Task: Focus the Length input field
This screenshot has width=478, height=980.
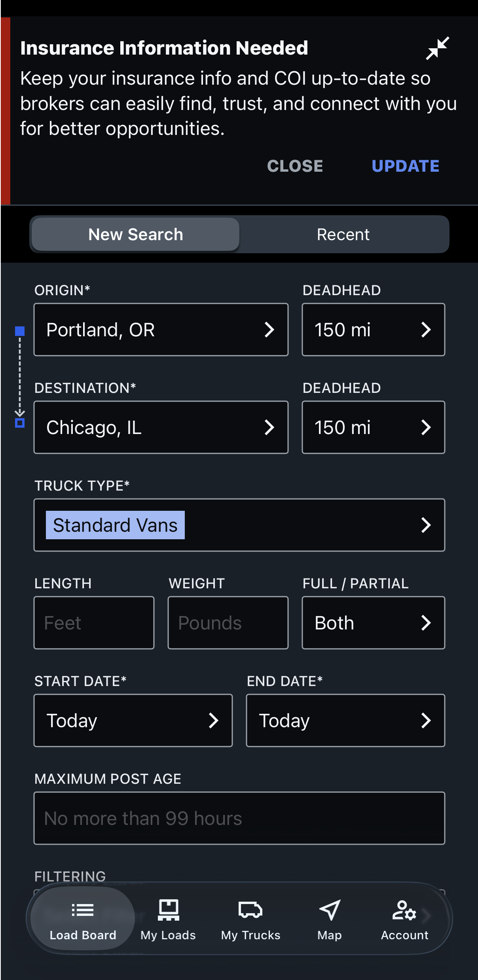Action: click(94, 623)
